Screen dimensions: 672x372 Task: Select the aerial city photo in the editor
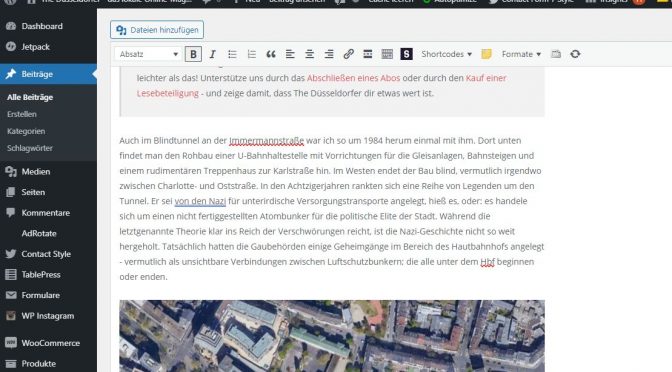[x=332, y=336]
